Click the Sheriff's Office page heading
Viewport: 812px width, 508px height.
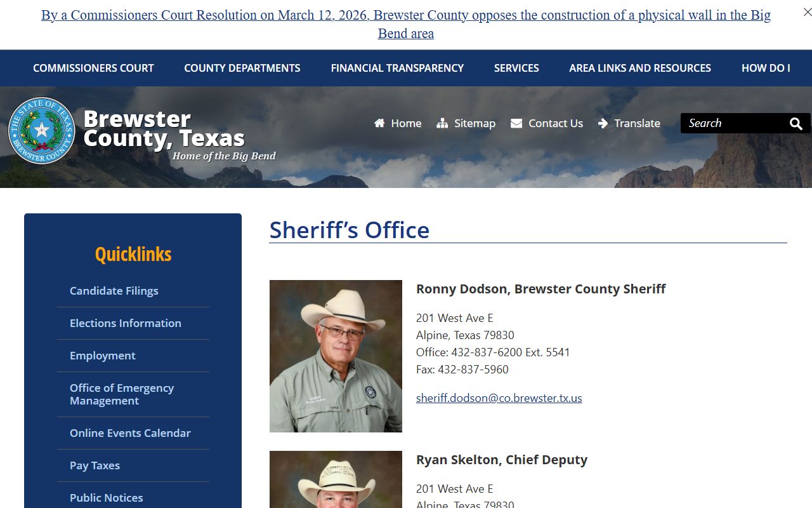(350, 230)
